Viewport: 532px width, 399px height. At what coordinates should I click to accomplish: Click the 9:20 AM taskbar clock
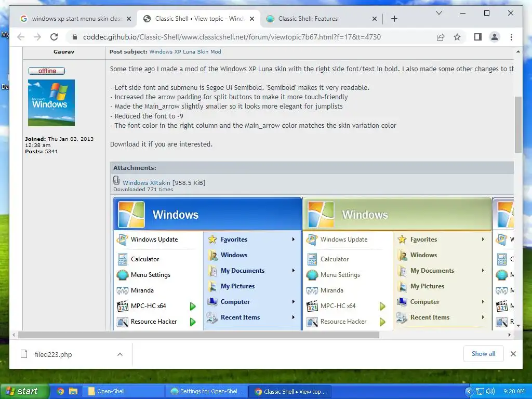tap(514, 391)
